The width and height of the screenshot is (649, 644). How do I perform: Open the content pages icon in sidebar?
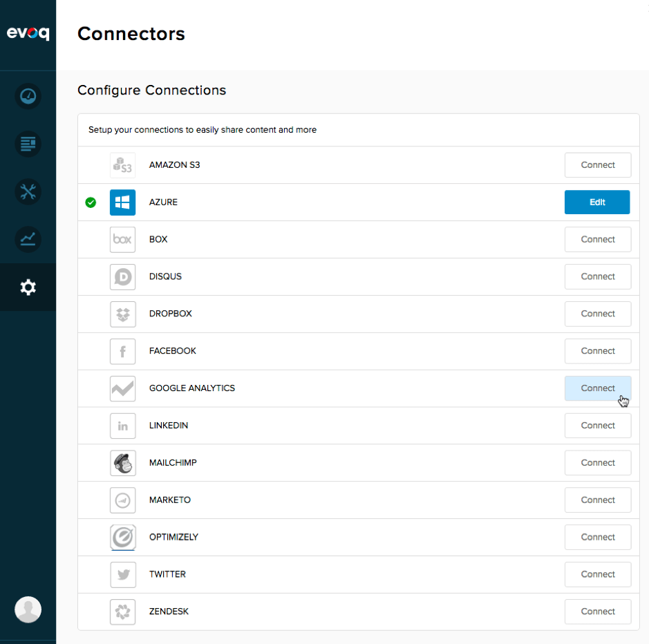[x=28, y=144]
